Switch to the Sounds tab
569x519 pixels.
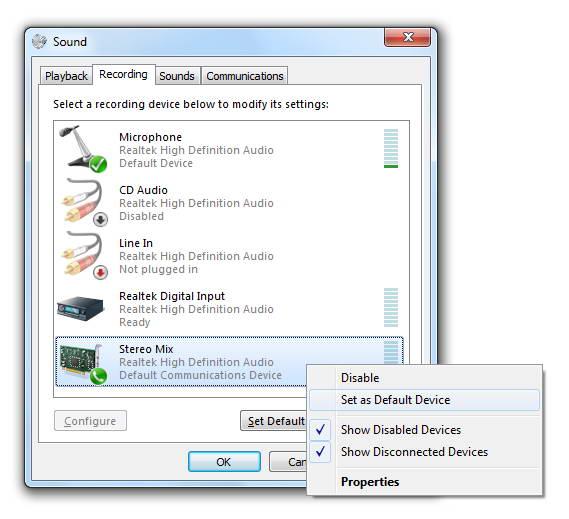[x=177, y=76]
